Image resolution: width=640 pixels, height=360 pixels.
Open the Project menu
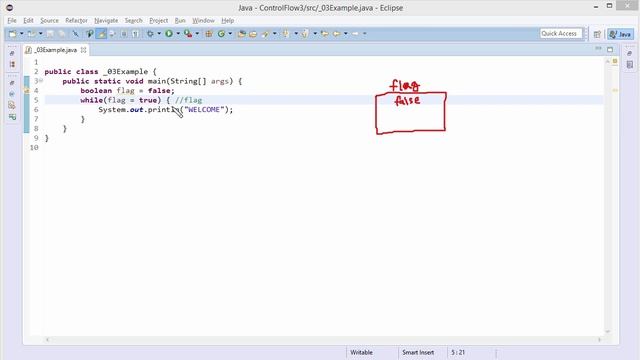pyautogui.click(x=158, y=20)
